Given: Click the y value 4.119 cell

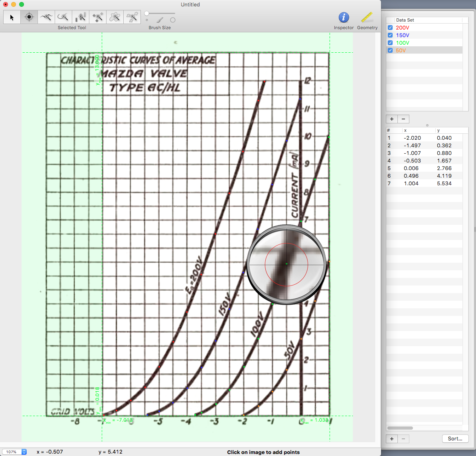Looking at the screenshot, I should pos(444,176).
